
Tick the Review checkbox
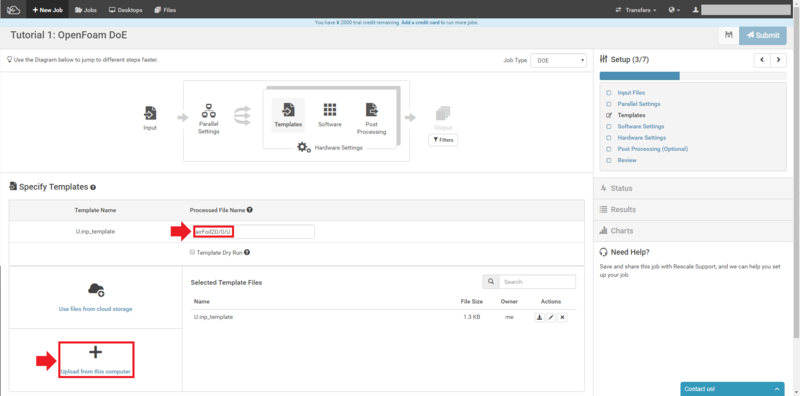[x=608, y=160]
